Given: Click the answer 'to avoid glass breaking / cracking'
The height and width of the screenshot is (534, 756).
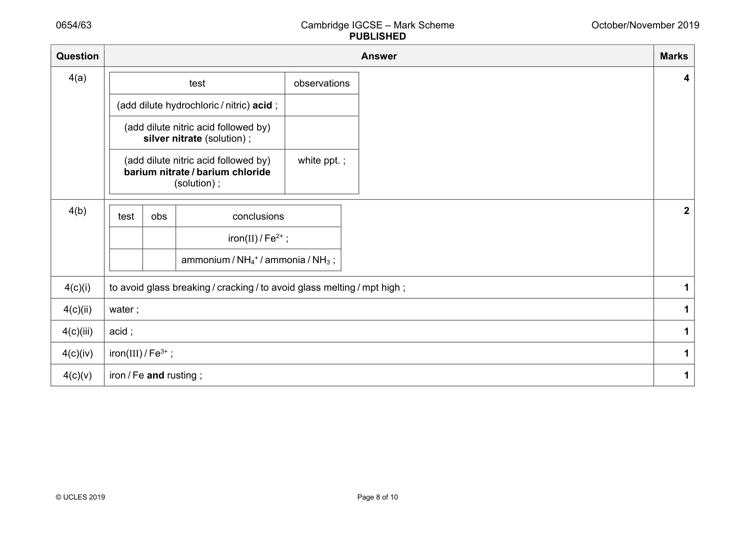Looking at the screenshot, I should [257, 287].
